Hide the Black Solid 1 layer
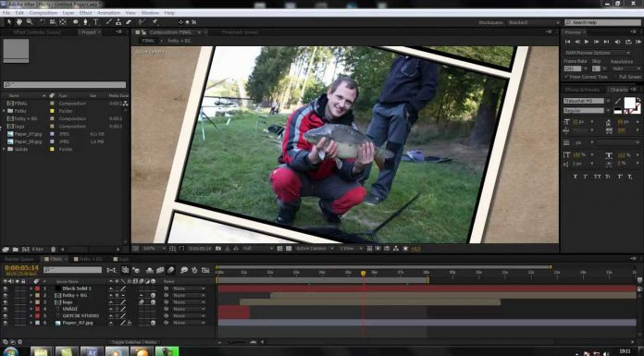The height and width of the screenshot is (356, 644). 5,288
